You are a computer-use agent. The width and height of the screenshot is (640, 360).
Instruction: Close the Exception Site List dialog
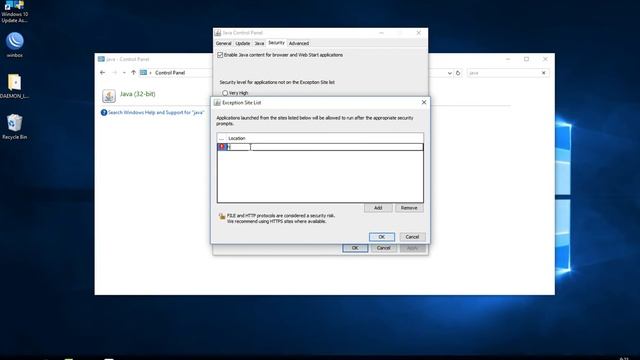point(424,102)
